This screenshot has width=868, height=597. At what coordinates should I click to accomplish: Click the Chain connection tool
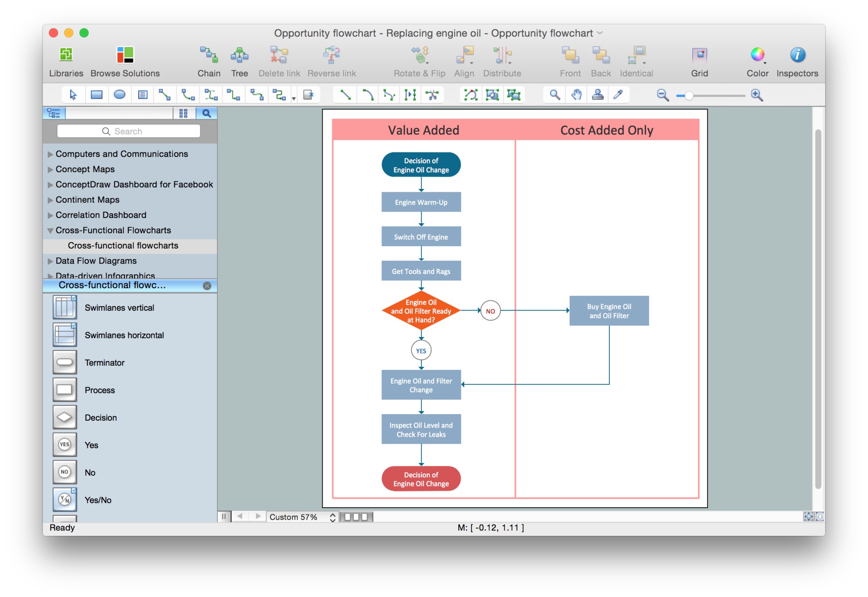click(209, 55)
